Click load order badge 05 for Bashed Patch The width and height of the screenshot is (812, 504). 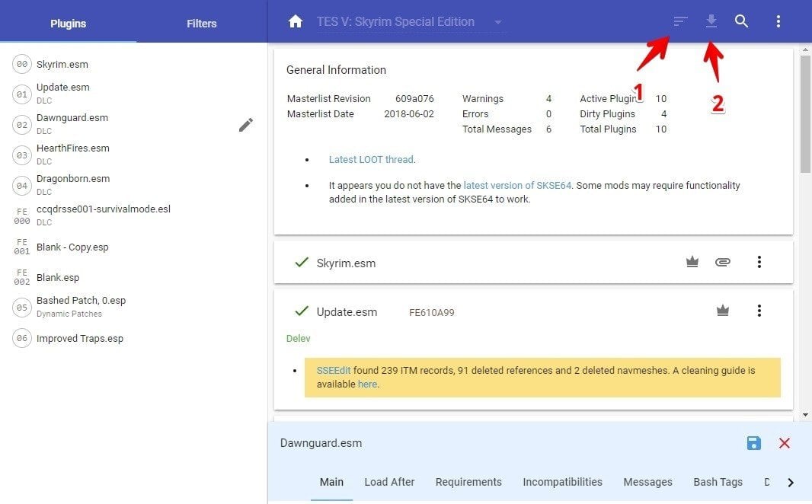pos(22,308)
